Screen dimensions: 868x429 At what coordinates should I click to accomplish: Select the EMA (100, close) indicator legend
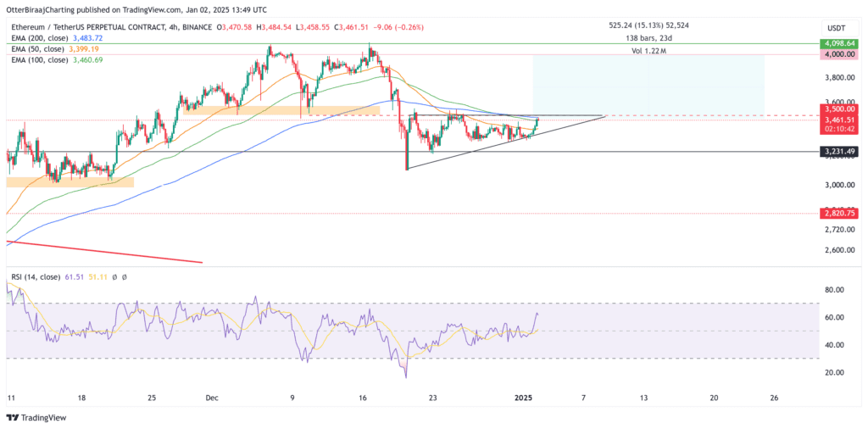click(55, 59)
